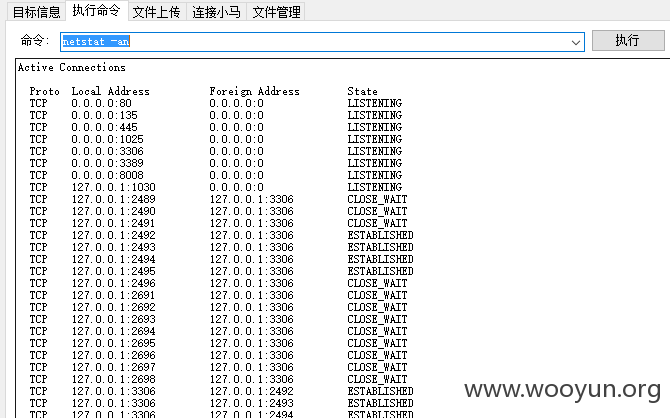This screenshot has width=670, height=418.
Task: Select the 0.0.0.0:80 local address
Action: point(101,103)
